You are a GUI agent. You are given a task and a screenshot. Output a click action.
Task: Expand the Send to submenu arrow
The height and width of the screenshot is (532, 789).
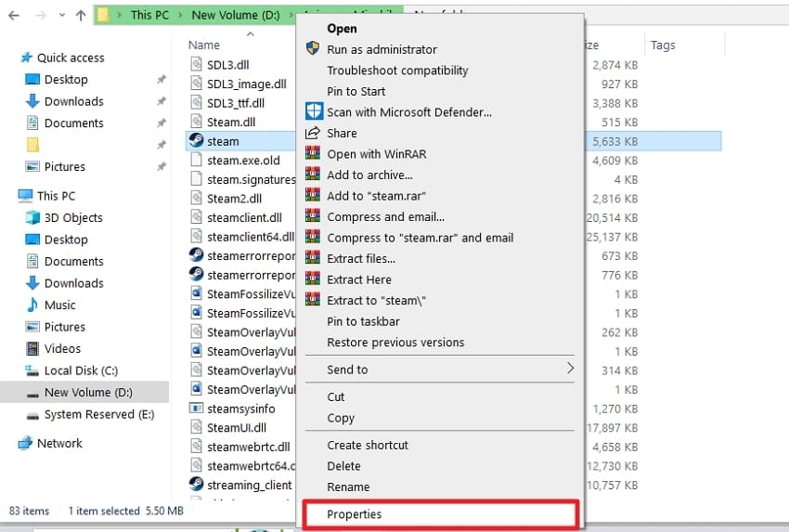coord(570,368)
